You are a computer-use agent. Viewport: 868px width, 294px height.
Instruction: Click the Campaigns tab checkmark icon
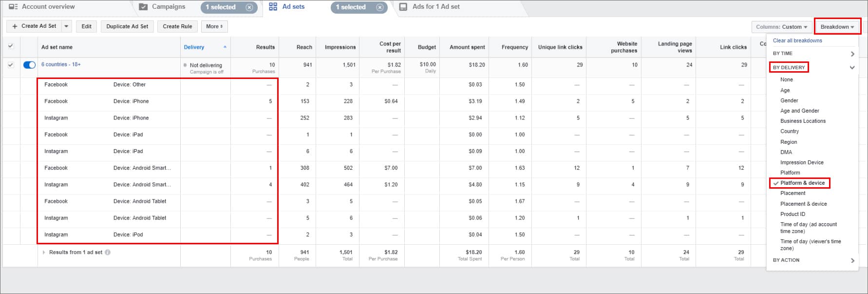143,7
